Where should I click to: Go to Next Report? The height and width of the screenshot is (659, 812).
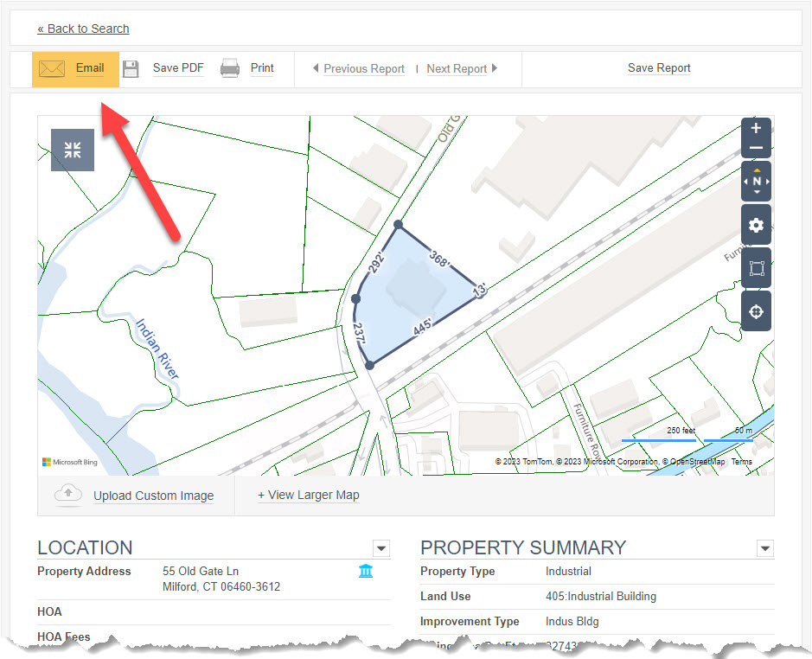[462, 68]
